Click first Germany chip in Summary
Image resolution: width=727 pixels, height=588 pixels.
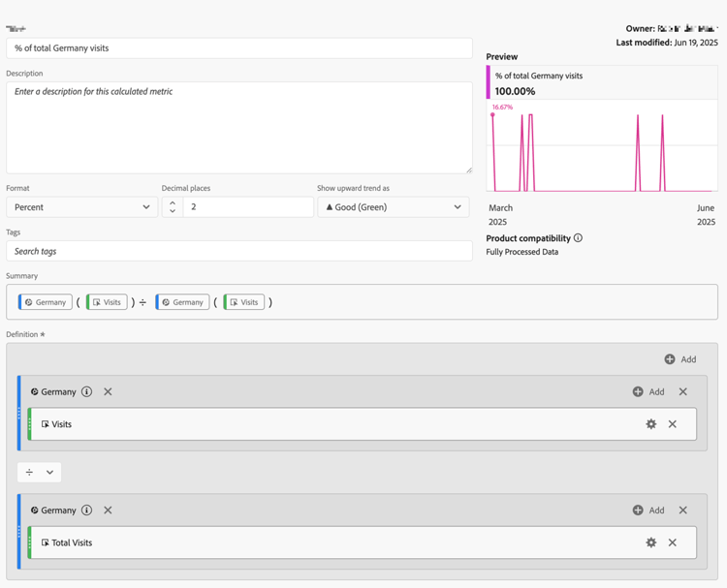46,302
